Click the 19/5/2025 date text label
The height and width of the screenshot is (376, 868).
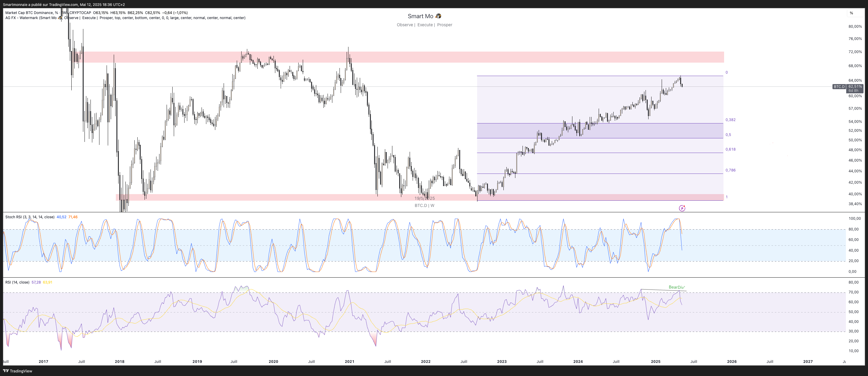tap(424, 198)
